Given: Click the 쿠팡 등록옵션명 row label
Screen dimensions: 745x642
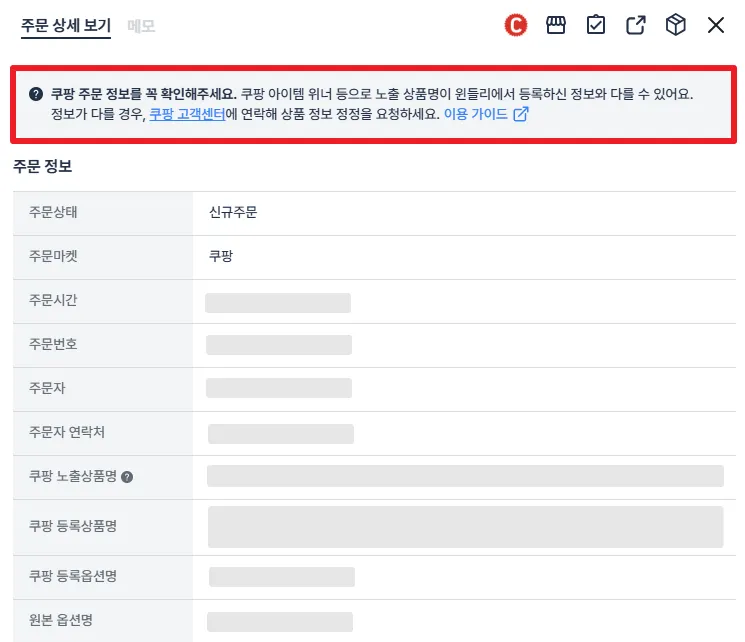Looking at the screenshot, I should [x=73, y=576].
